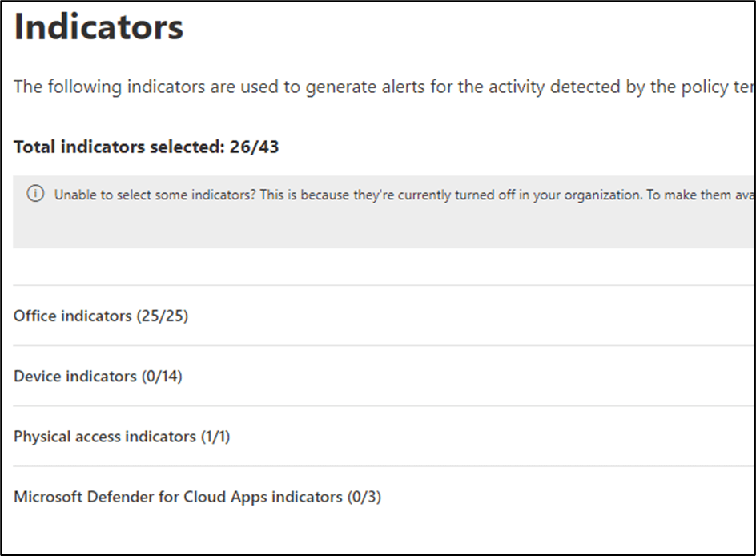Click the (0/14) count beside Device indicators

tap(161, 376)
